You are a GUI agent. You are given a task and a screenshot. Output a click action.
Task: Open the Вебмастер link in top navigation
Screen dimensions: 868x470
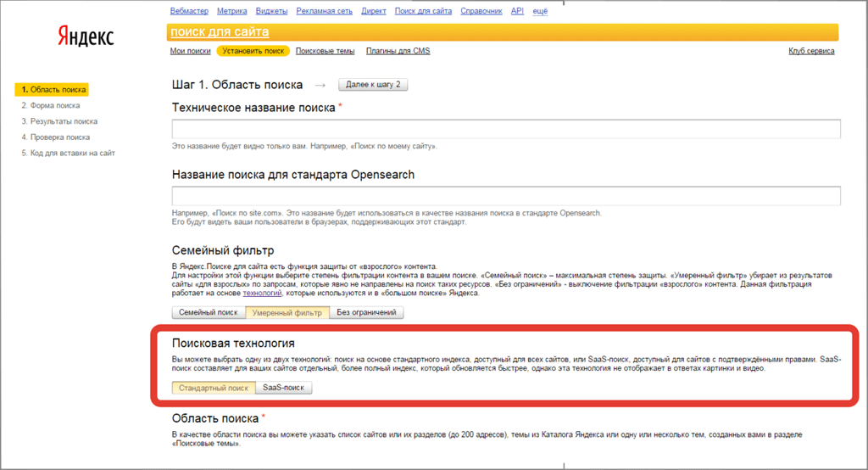[x=189, y=11]
